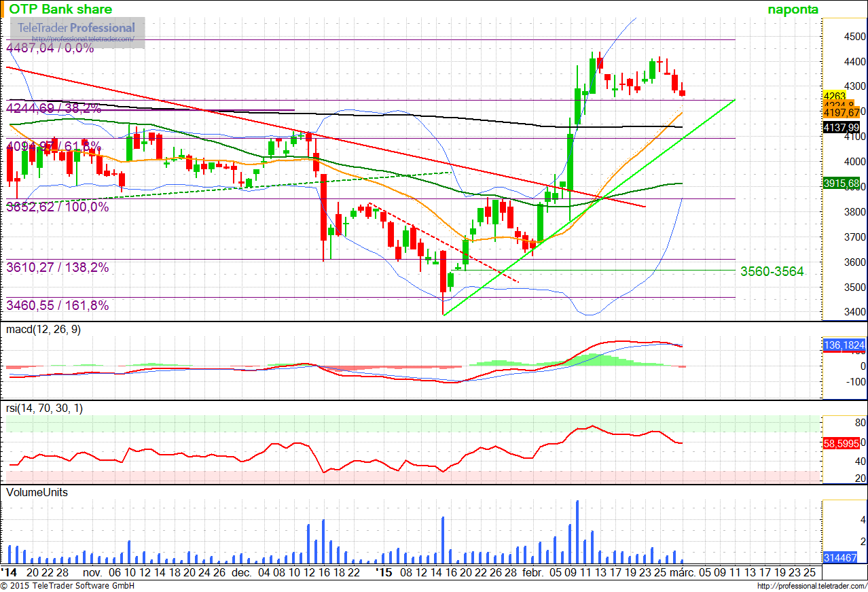This screenshot has height=592, width=868.
Task: Click the 3500 price axis label
Action: tap(854, 288)
